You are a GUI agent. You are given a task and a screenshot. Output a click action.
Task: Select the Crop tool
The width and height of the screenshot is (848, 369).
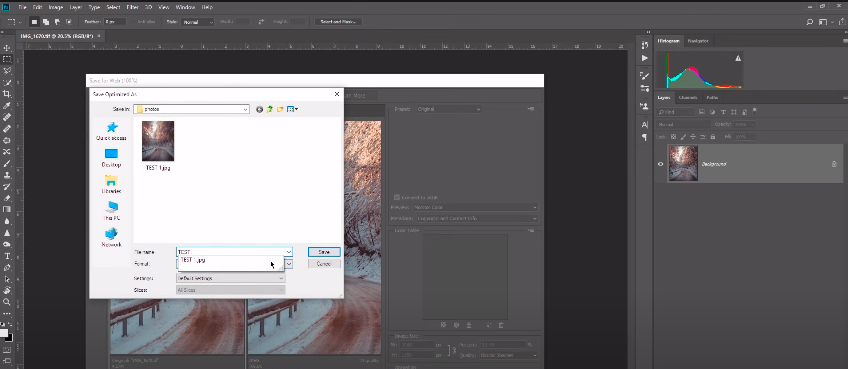click(x=7, y=94)
